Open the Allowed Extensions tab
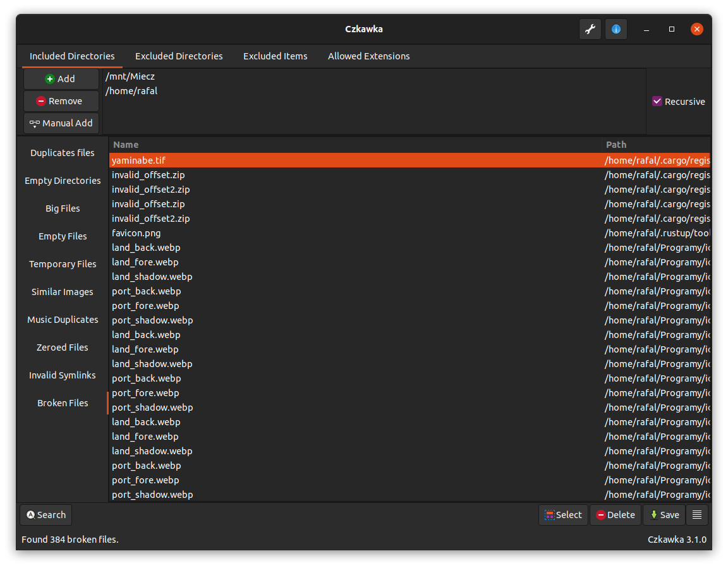This screenshot has height=568, width=728. pyautogui.click(x=368, y=56)
